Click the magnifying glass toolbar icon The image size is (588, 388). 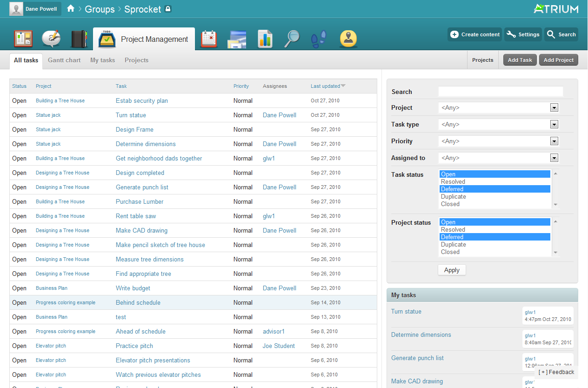292,39
